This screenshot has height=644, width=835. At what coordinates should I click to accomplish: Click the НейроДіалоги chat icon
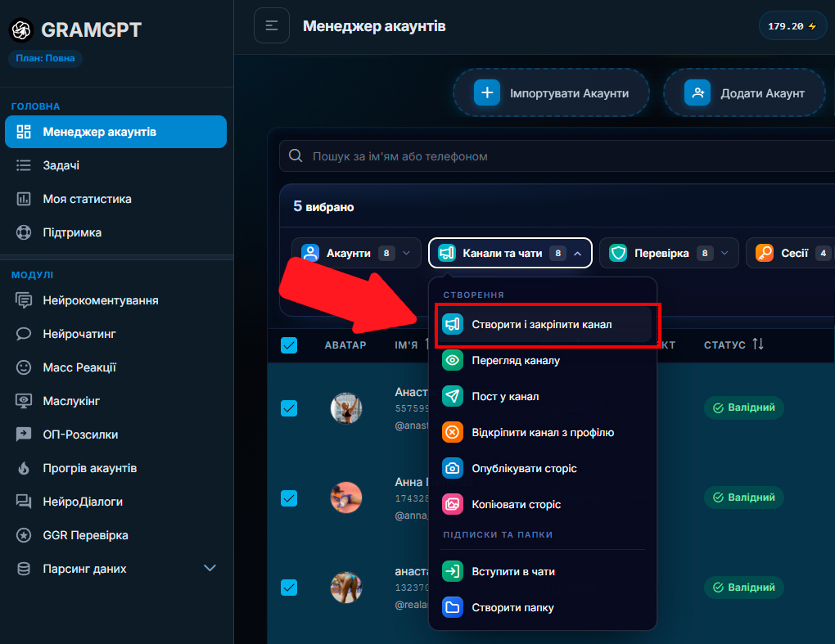pyautogui.click(x=24, y=502)
